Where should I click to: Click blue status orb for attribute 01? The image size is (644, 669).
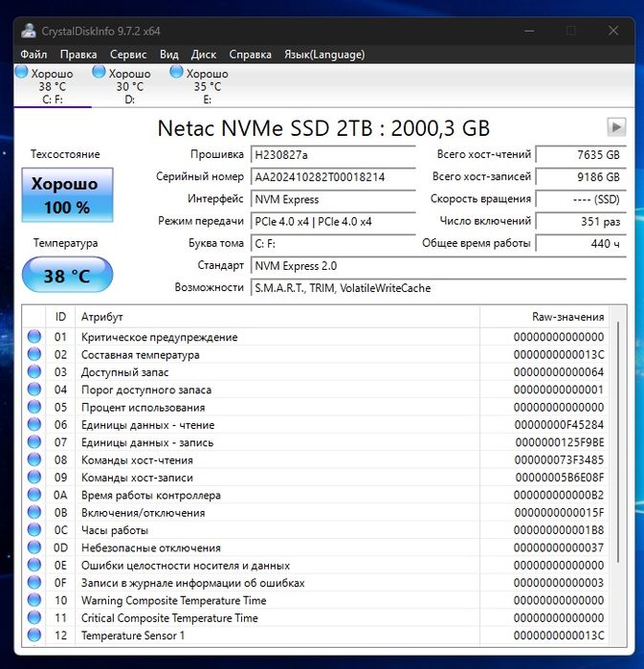coord(34,337)
